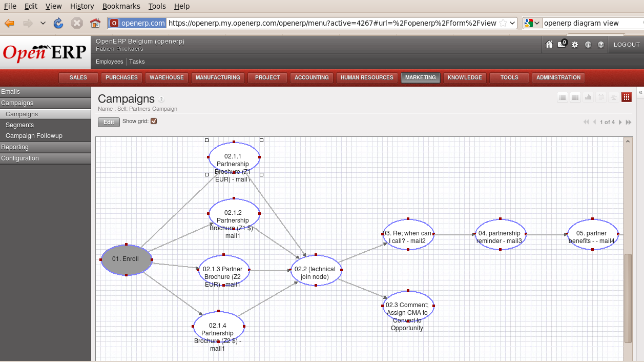Screen dimensions: 644x362
Task: Open the requests envelope icon
Action: [x=562, y=45]
